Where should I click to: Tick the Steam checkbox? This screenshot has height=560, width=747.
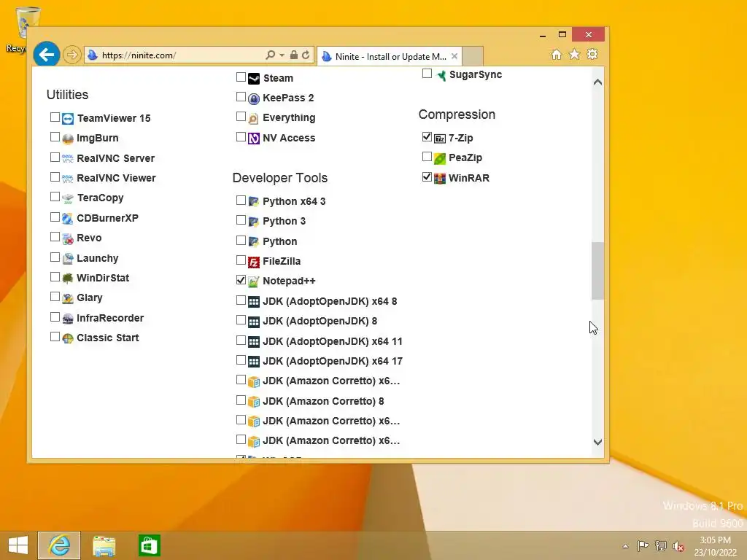click(x=241, y=77)
